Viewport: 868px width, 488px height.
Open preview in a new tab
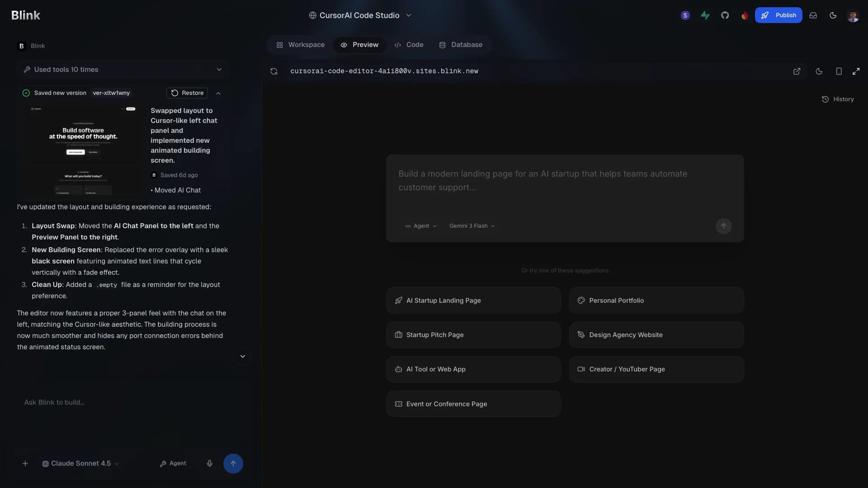(797, 71)
